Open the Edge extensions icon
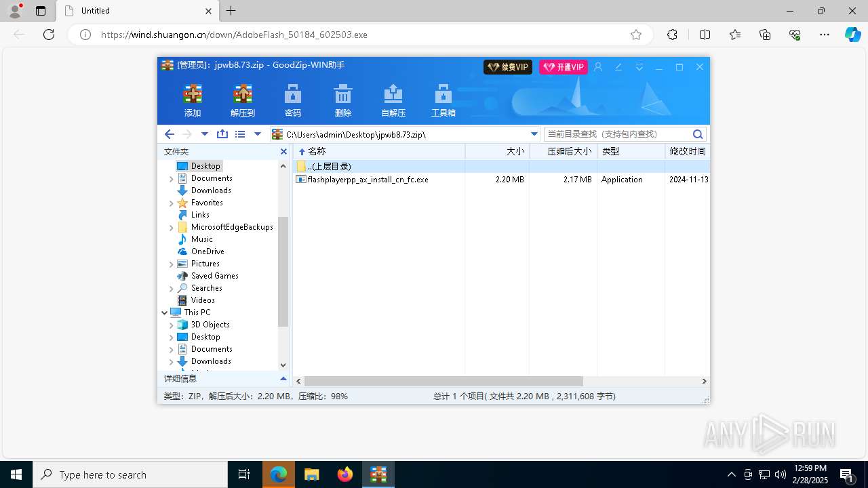This screenshot has height=488, width=868. tap(672, 35)
